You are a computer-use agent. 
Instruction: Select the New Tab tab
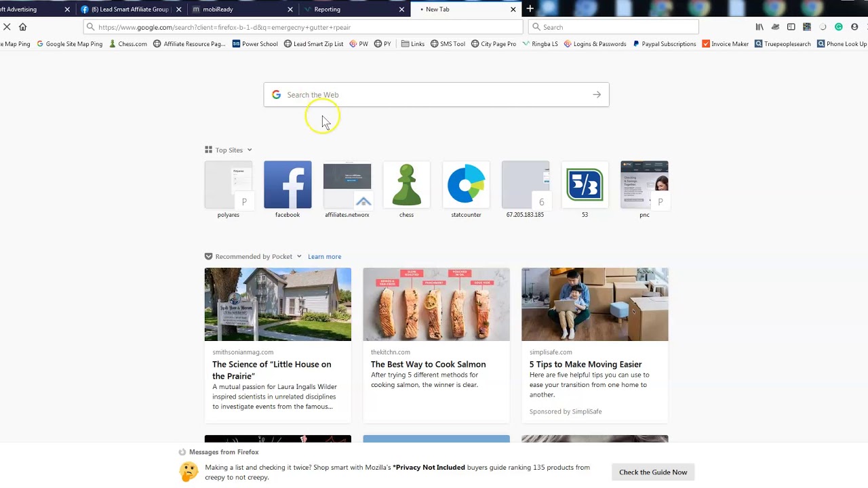(465, 9)
